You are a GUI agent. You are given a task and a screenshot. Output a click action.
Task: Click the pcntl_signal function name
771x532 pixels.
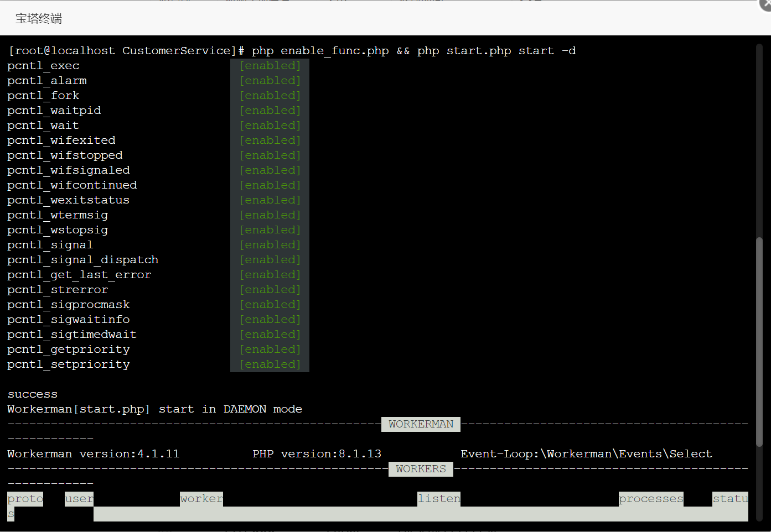tap(51, 245)
